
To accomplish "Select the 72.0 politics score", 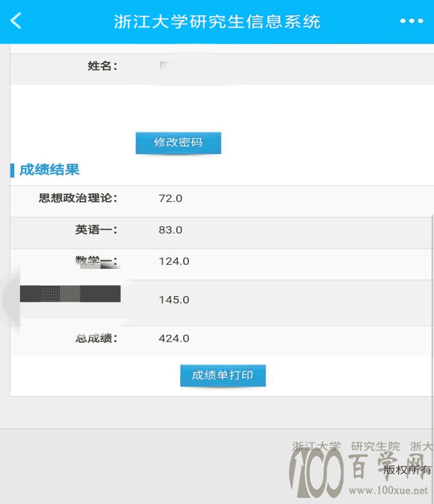I will click(170, 198).
